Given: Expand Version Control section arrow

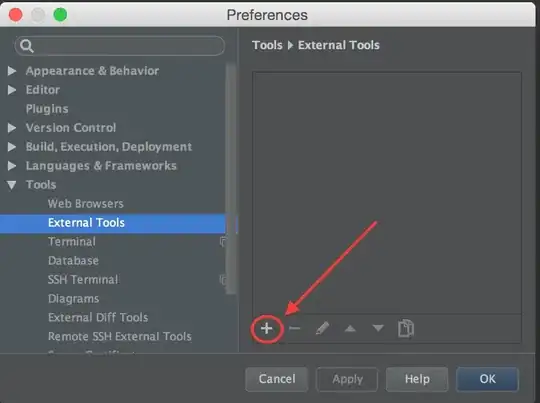Looking at the screenshot, I should (x=12, y=128).
